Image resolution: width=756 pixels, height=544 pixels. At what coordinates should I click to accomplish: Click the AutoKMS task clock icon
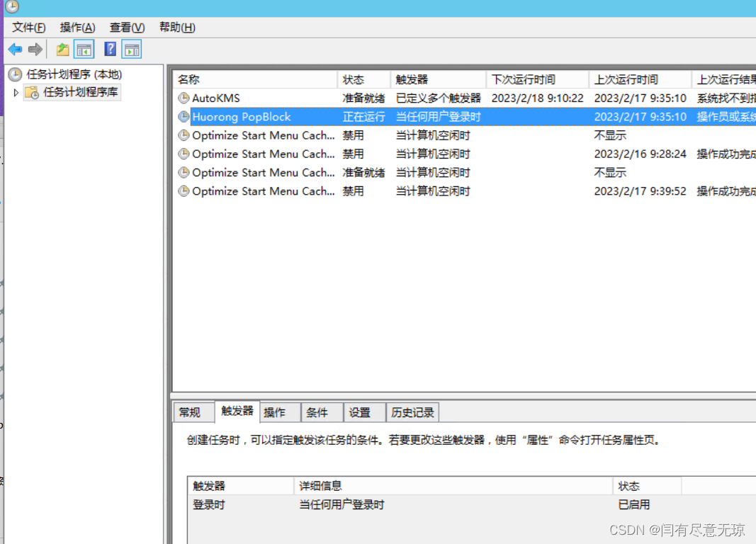(x=184, y=98)
